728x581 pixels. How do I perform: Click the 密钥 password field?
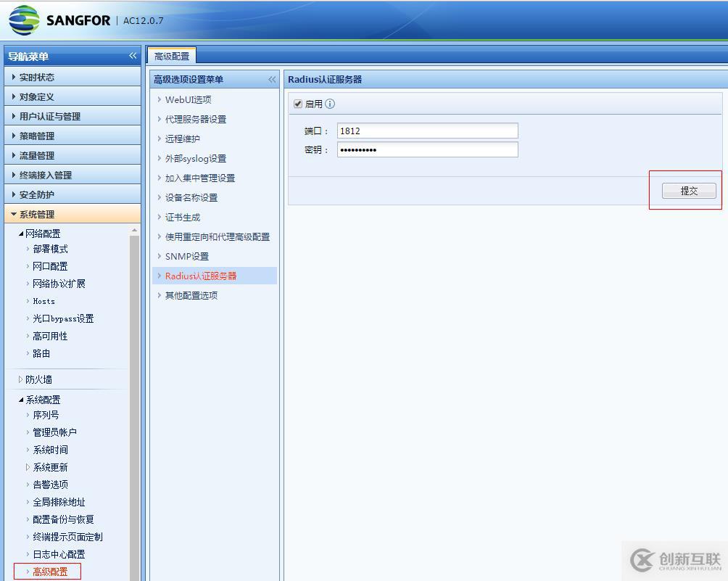tap(428, 149)
